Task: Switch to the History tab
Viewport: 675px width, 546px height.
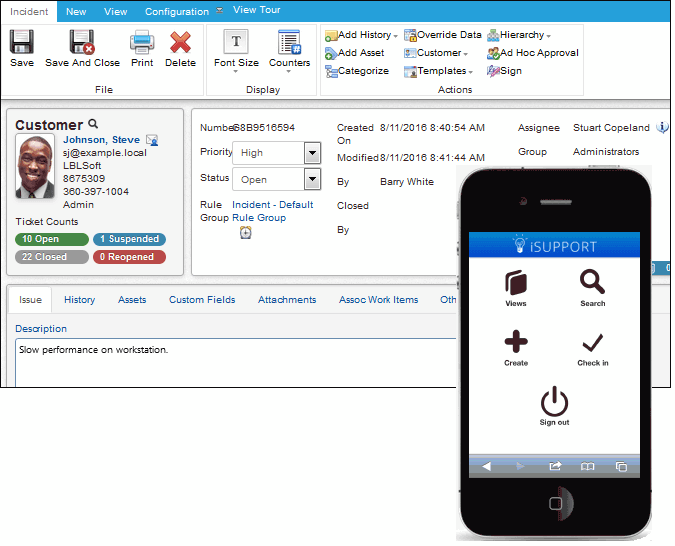Action: click(x=79, y=300)
